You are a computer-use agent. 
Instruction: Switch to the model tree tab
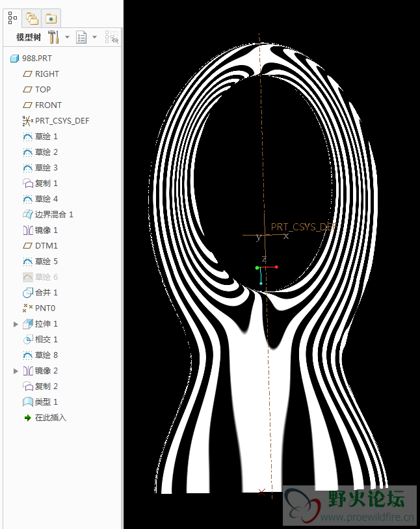(12, 18)
